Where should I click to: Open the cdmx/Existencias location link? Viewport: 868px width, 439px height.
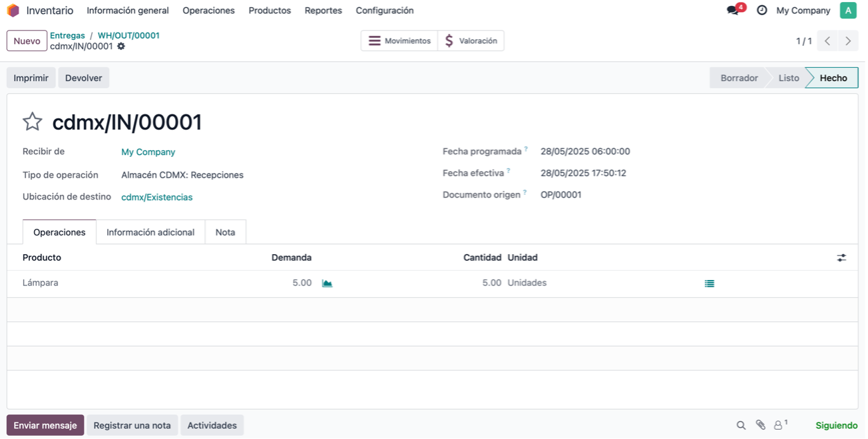click(157, 198)
